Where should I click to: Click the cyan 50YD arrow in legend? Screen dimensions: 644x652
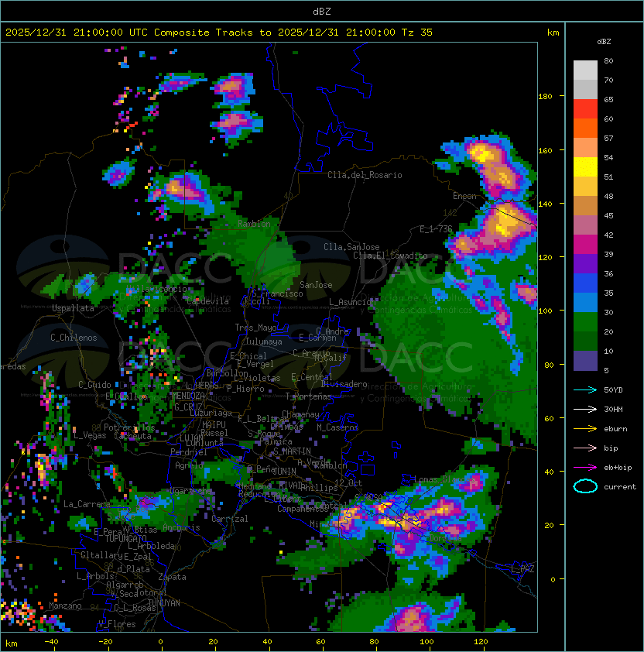pyautogui.click(x=585, y=390)
